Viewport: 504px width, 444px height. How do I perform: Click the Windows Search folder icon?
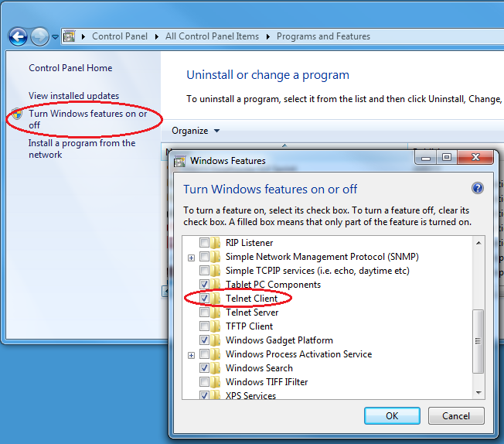[x=216, y=367]
